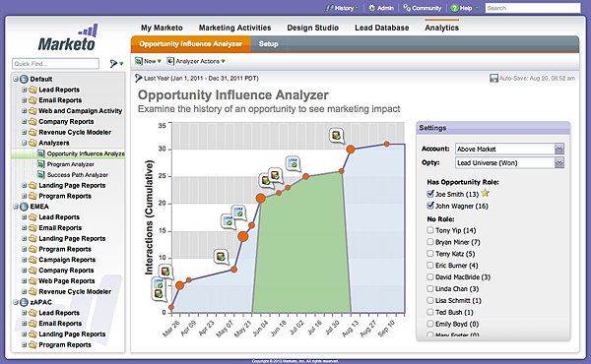Check Linda Chan (3) checkbox
The height and width of the screenshot is (364, 591).
430,288
